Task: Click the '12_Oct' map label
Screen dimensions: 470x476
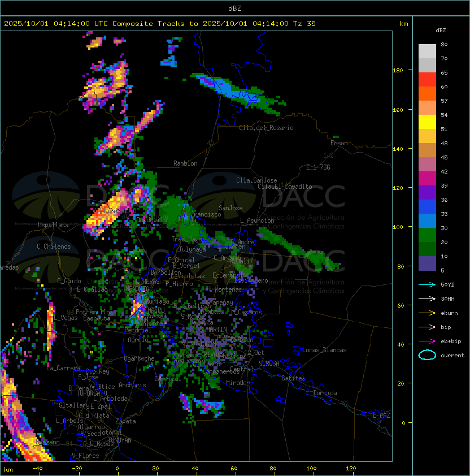Action: 254,353
